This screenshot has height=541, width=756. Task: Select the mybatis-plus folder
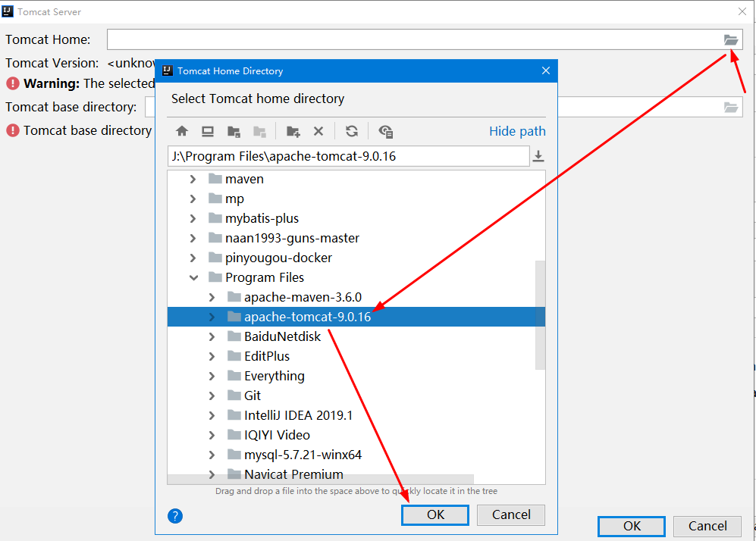pos(262,219)
